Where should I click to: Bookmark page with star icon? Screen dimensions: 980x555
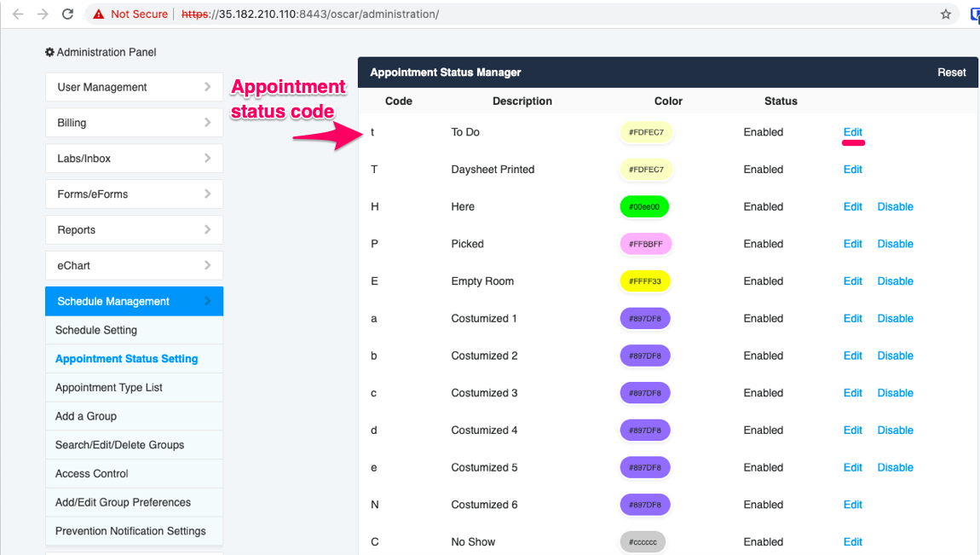coord(946,14)
